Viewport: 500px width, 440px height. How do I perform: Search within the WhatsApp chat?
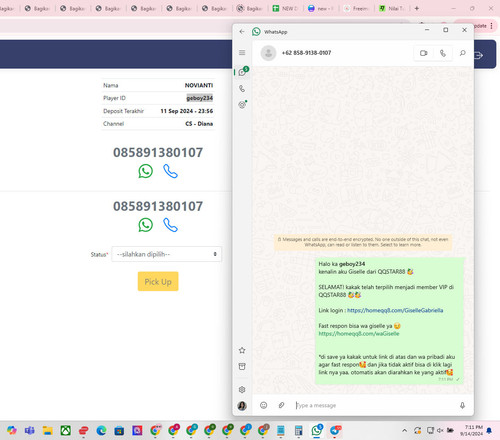click(x=463, y=53)
